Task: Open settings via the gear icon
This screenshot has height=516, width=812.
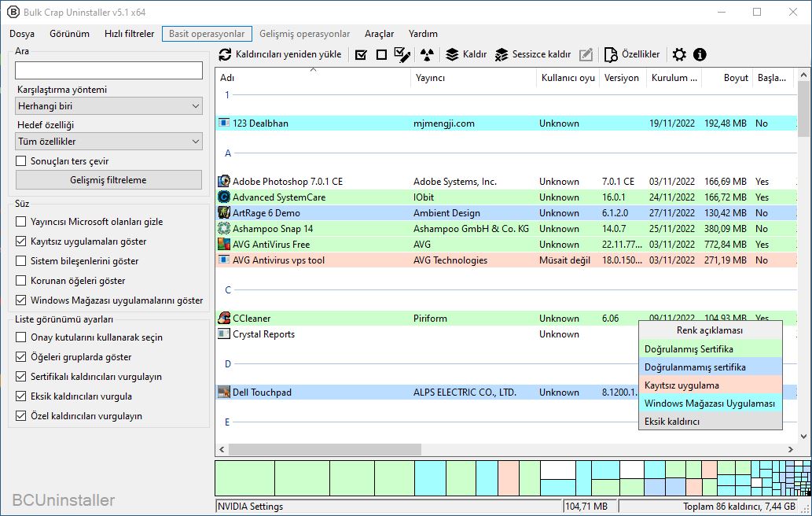Action: point(679,54)
